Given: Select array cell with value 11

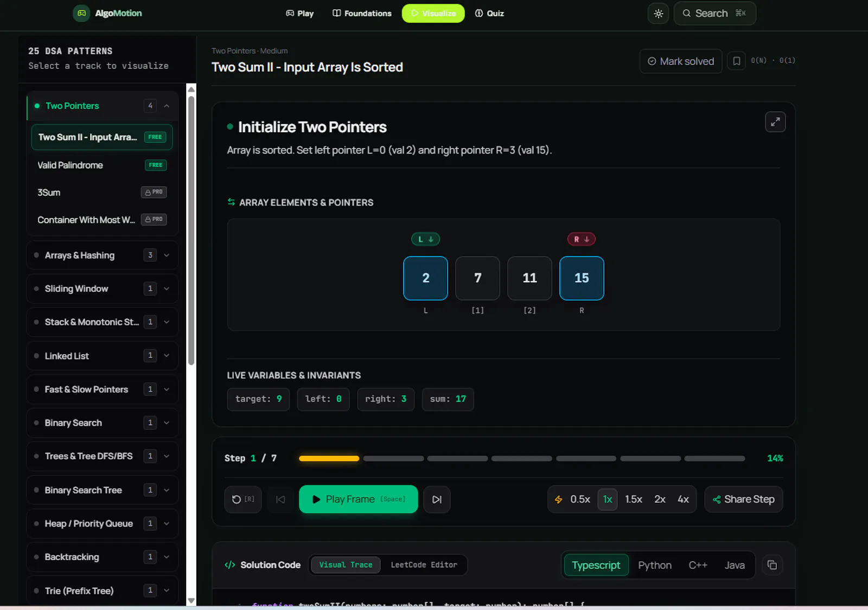Looking at the screenshot, I should click(x=529, y=278).
